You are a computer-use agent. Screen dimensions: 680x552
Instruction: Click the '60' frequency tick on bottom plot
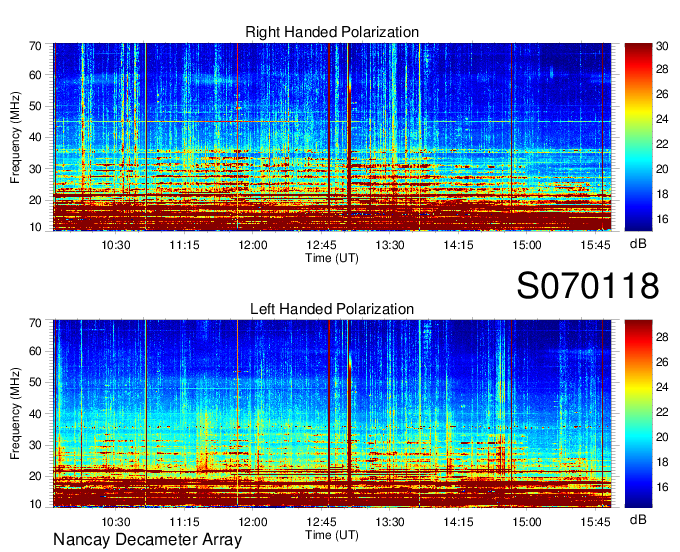pyautogui.click(x=35, y=351)
